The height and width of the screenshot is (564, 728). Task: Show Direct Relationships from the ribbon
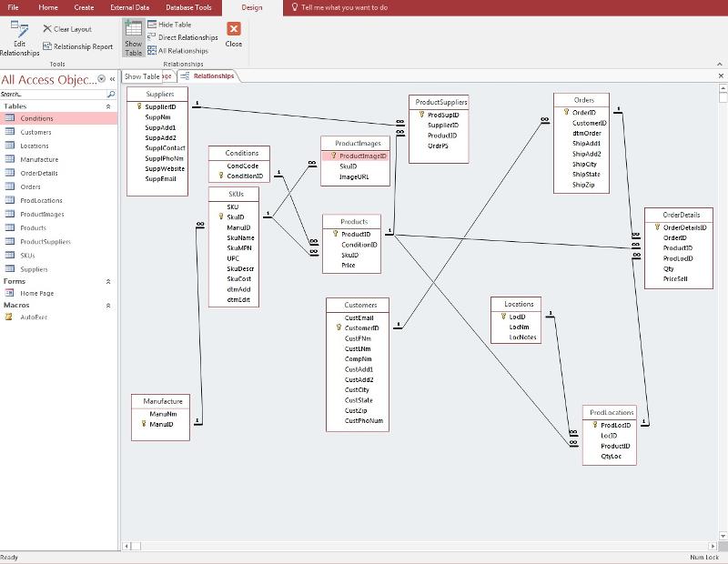152,37
